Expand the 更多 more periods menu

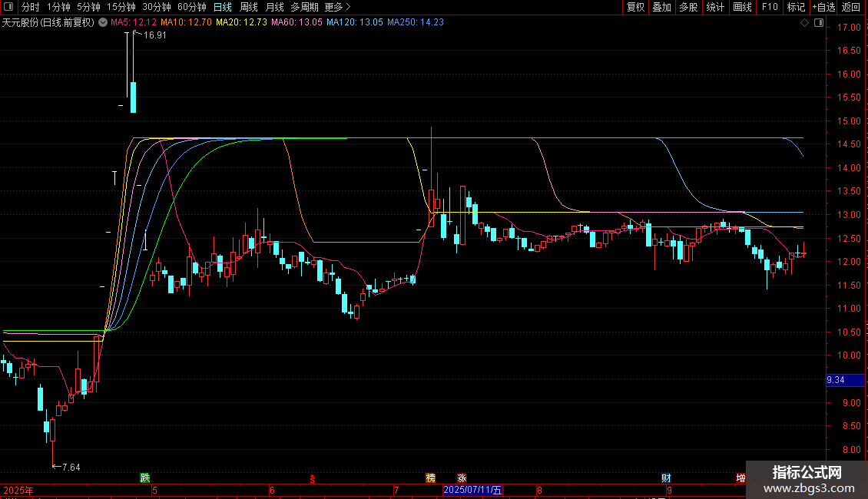point(337,7)
